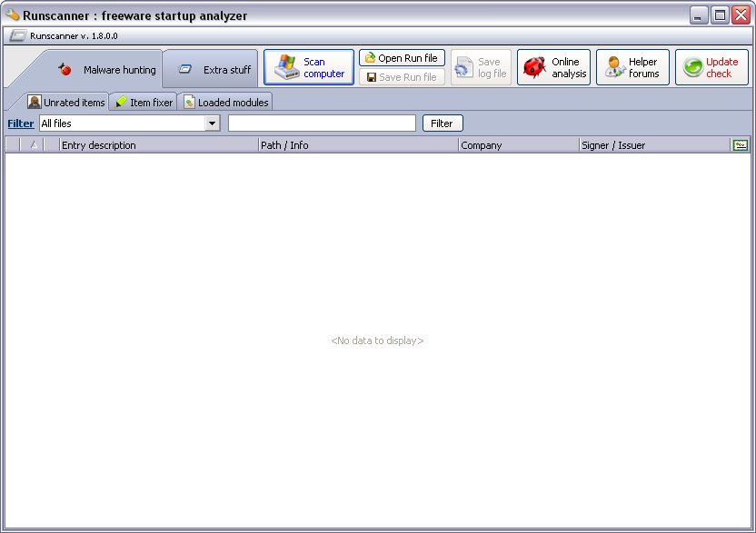Sort by Path / Info column

pyautogui.click(x=358, y=145)
